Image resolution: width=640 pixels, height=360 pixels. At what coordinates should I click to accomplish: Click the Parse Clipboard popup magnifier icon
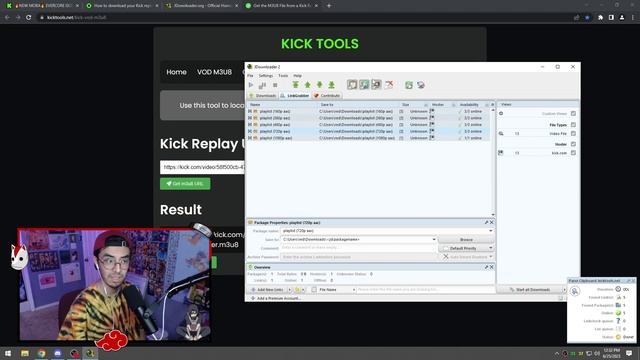[575, 291]
